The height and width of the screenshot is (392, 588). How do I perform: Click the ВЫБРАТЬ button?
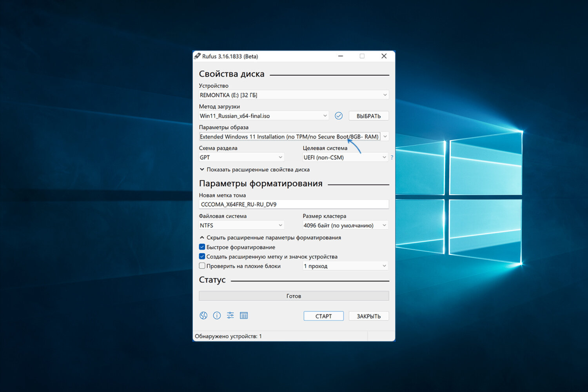click(368, 116)
